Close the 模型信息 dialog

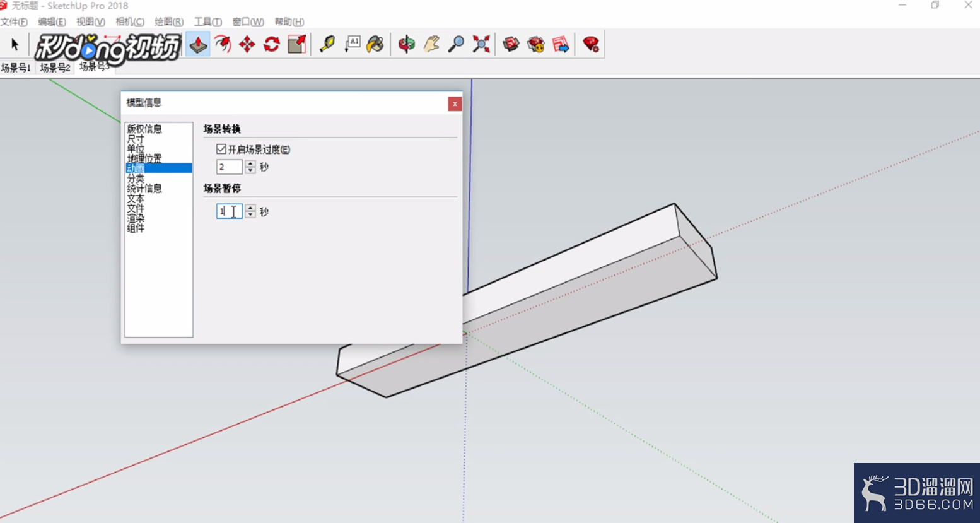pyautogui.click(x=455, y=104)
